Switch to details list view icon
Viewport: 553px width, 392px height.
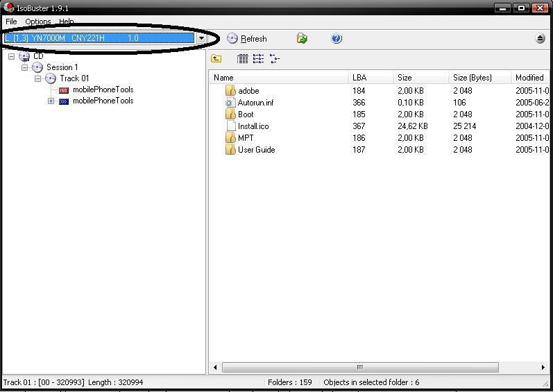click(242, 58)
